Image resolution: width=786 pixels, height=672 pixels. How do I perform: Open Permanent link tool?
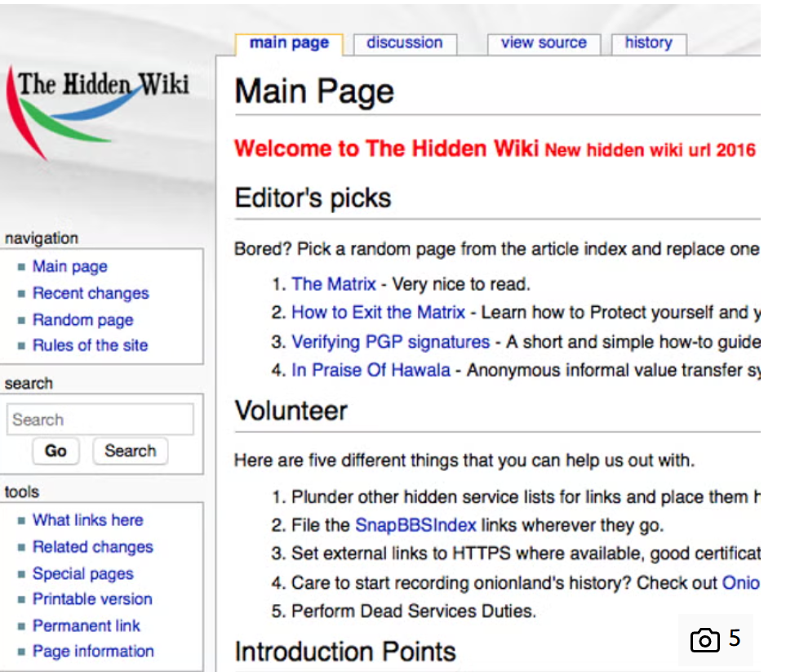(87, 625)
